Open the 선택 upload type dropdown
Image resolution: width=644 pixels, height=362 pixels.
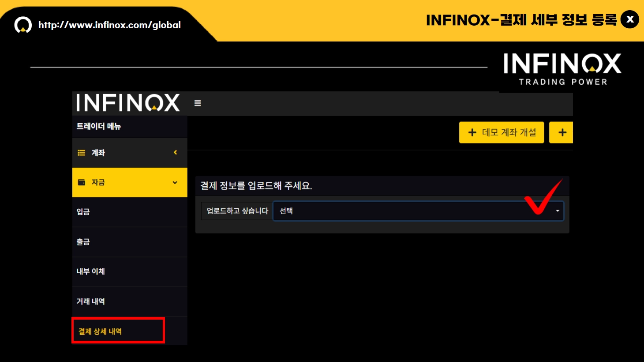[x=418, y=211]
